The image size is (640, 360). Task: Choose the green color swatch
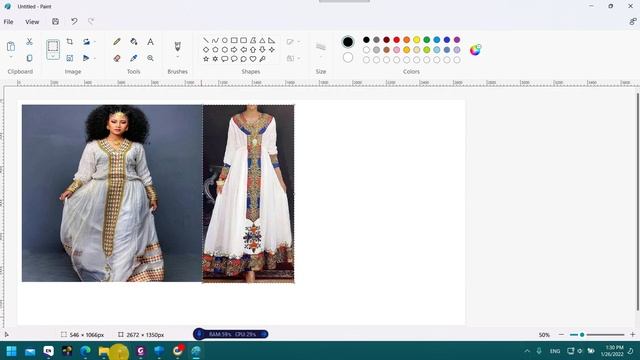pyautogui.click(x=427, y=40)
